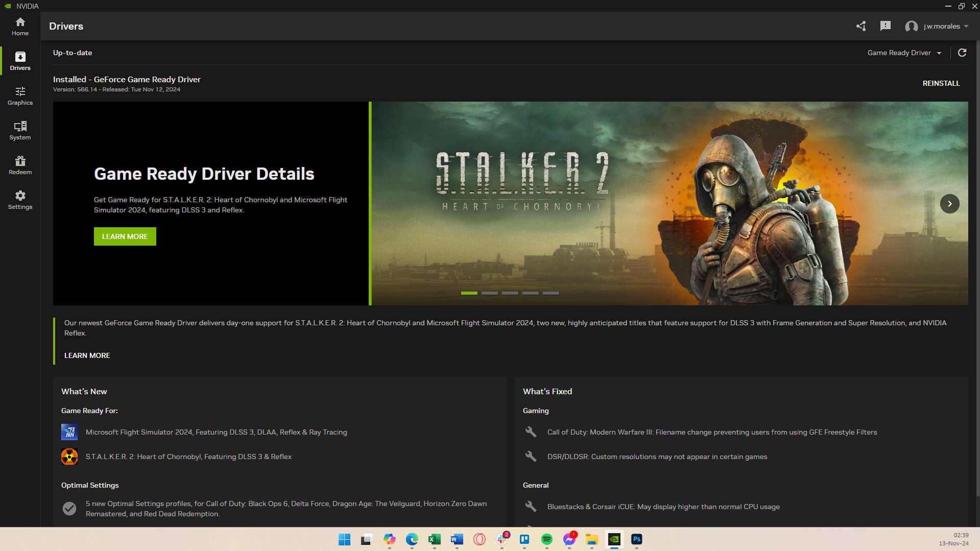The height and width of the screenshot is (551, 980).
Task: Open the System section
Action: [x=20, y=130]
